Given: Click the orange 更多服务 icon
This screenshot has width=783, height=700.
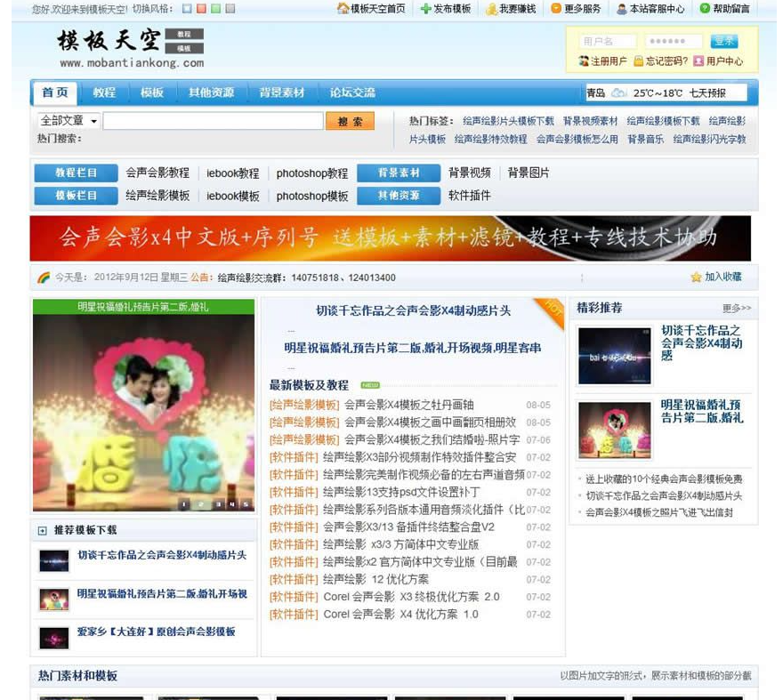Looking at the screenshot, I should pyautogui.click(x=556, y=9).
